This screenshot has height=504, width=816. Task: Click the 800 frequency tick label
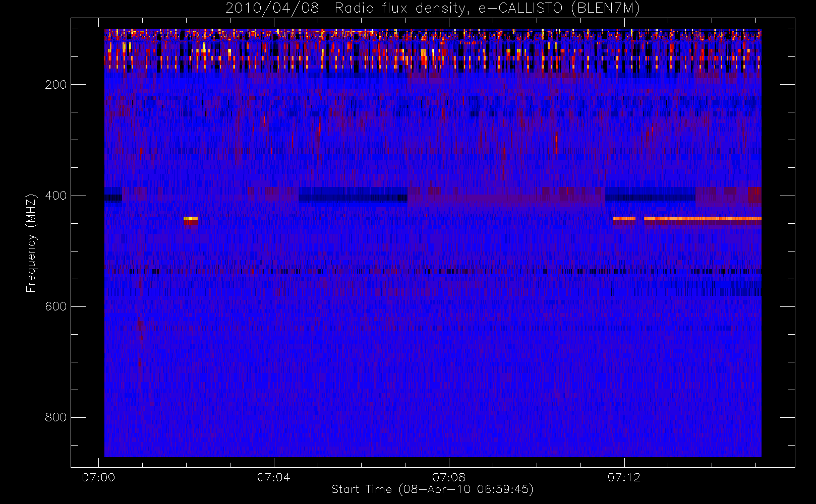tap(55, 417)
